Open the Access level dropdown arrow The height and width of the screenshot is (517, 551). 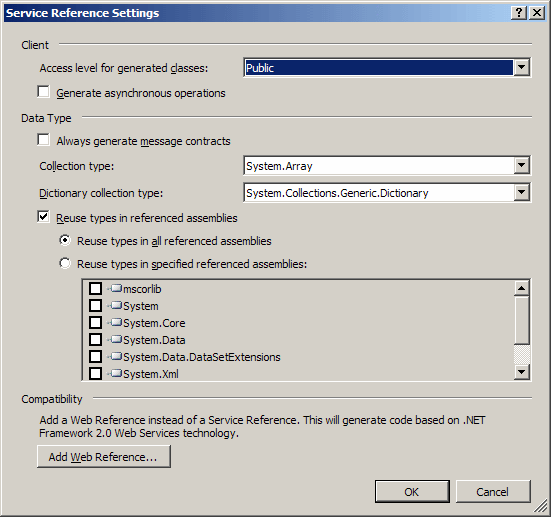[x=521, y=67]
